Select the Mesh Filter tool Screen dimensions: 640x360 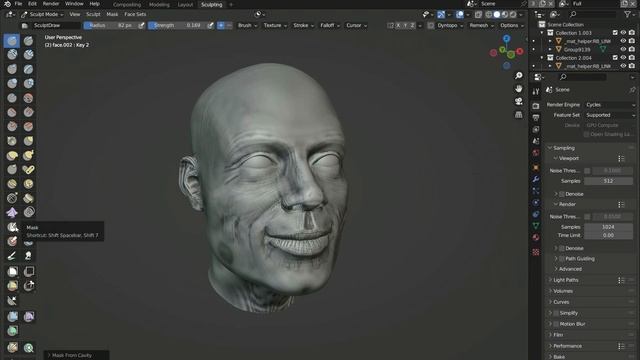click(12, 316)
